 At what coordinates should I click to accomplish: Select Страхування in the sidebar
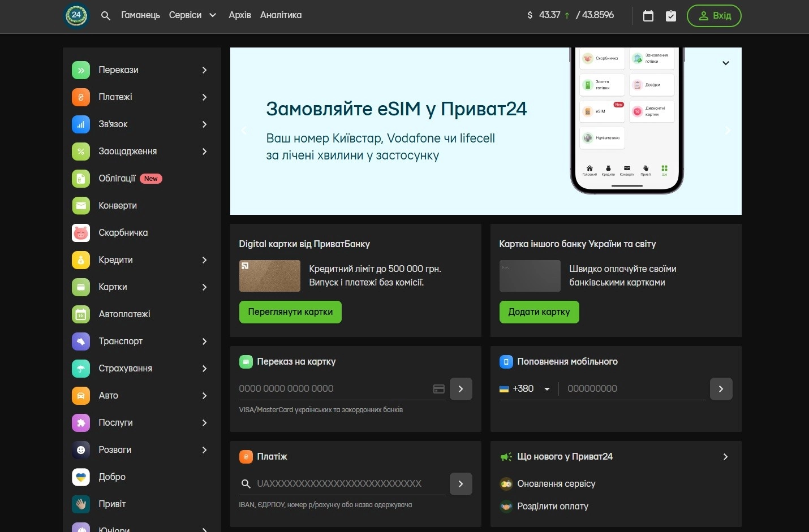[x=141, y=369]
